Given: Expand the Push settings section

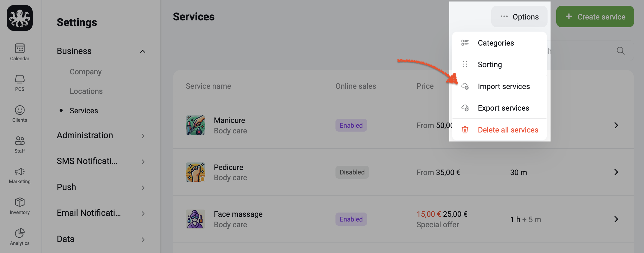Looking at the screenshot, I should pyautogui.click(x=101, y=187).
